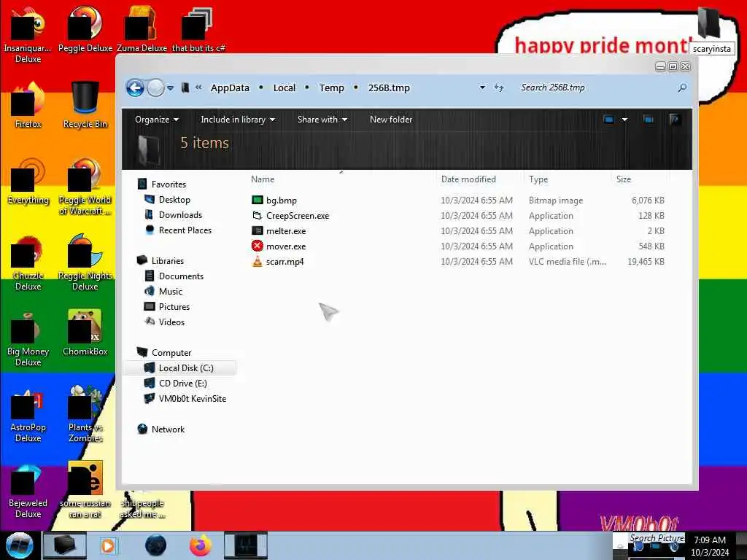The image size is (747, 560).
Task: Click the Big Money Deluxe desktop icon
Action: [x=28, y=338]
